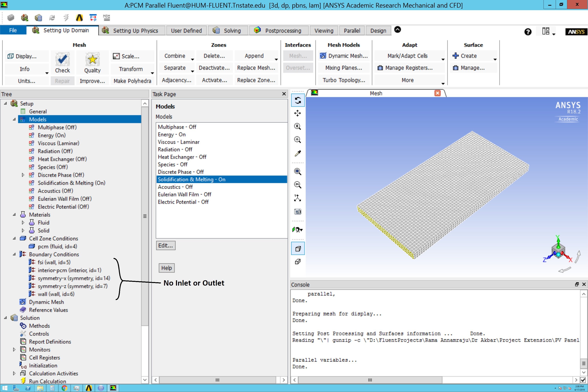This screenshot has height=392, width=588.
Task: Select Viscous - Laminar in Models list
Action: (221, 142)
